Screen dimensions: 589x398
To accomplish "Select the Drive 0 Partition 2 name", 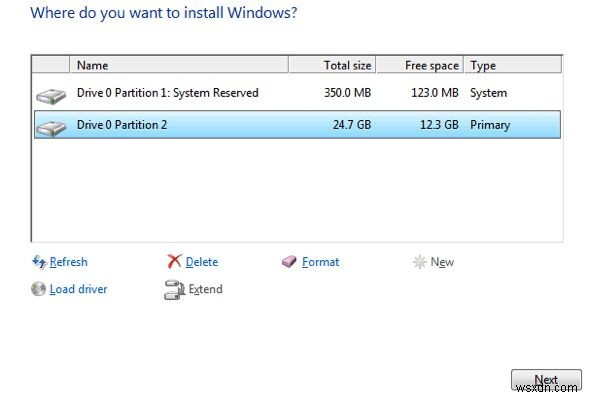I will [x=122, y=125].
